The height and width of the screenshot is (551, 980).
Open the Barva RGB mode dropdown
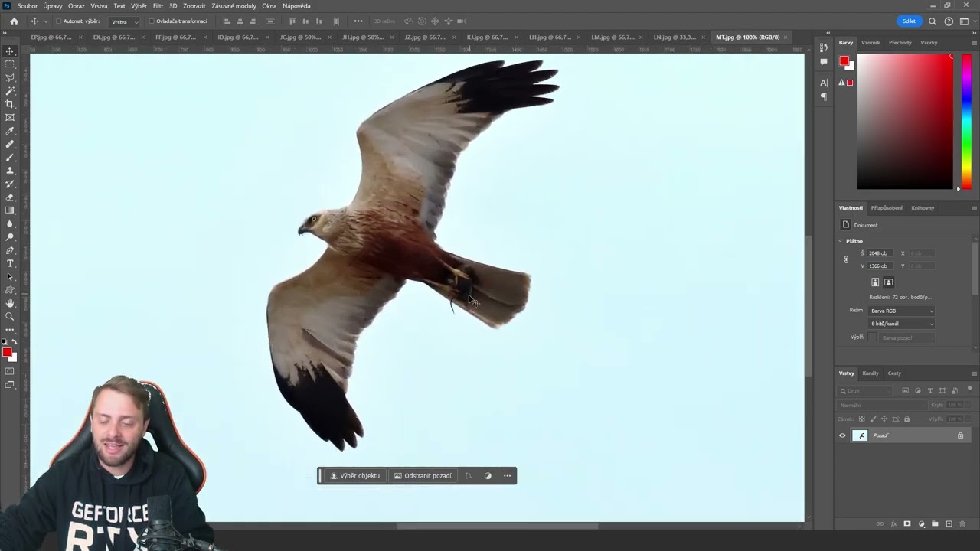901,311
